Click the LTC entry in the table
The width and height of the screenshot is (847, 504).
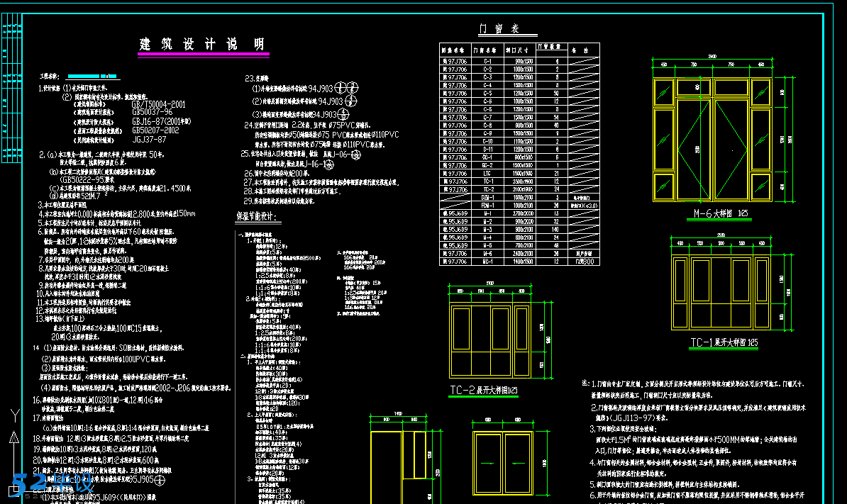pyautogui.click(x=487, y=172)
